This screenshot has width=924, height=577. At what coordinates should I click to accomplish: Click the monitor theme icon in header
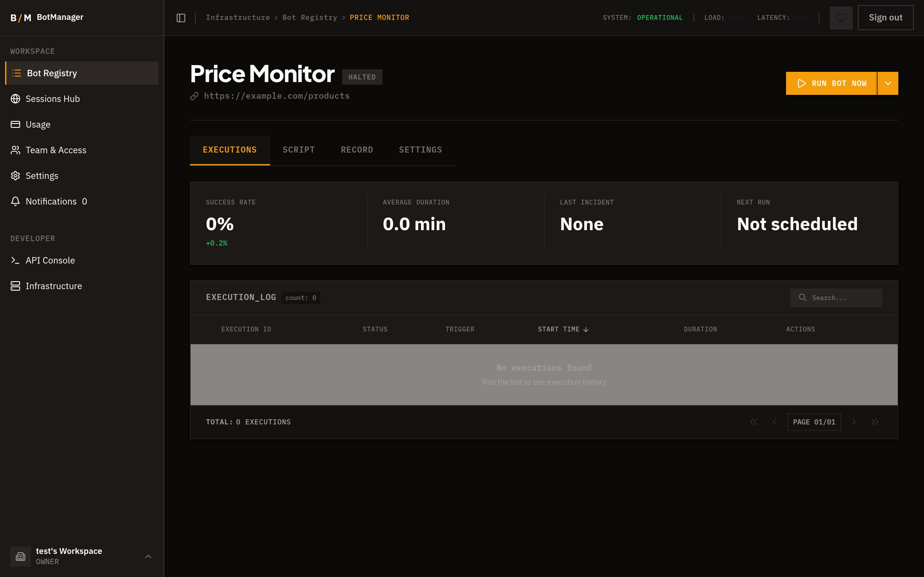coord(841,18)
